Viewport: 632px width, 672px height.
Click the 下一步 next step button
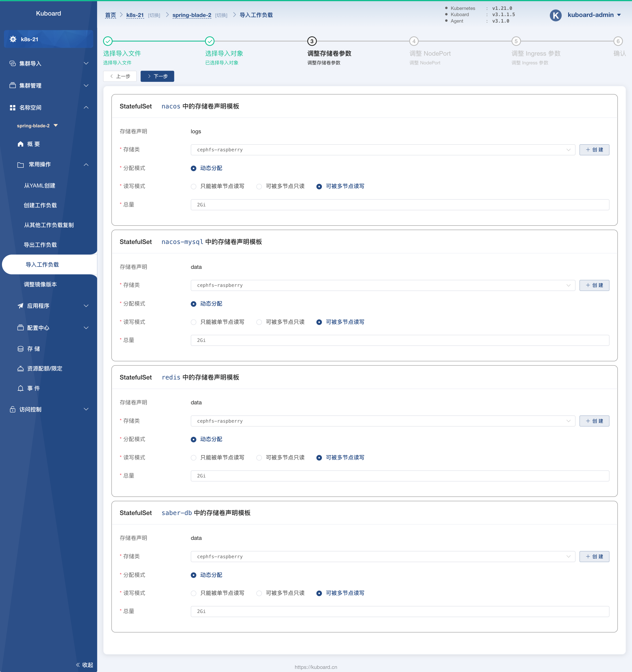[x=157, y=77]
